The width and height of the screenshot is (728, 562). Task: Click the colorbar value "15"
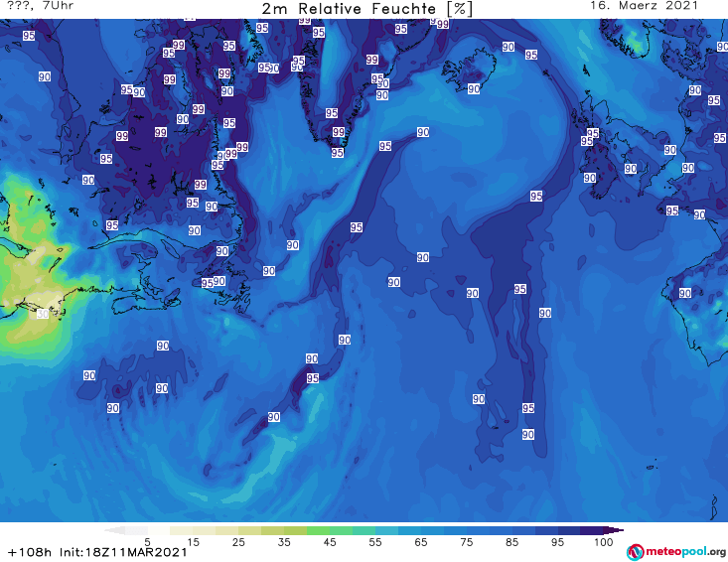click(x=193, y=542)
